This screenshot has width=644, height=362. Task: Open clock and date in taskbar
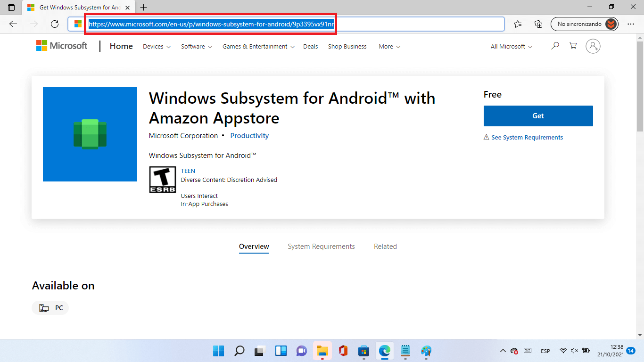coord(610,351)
